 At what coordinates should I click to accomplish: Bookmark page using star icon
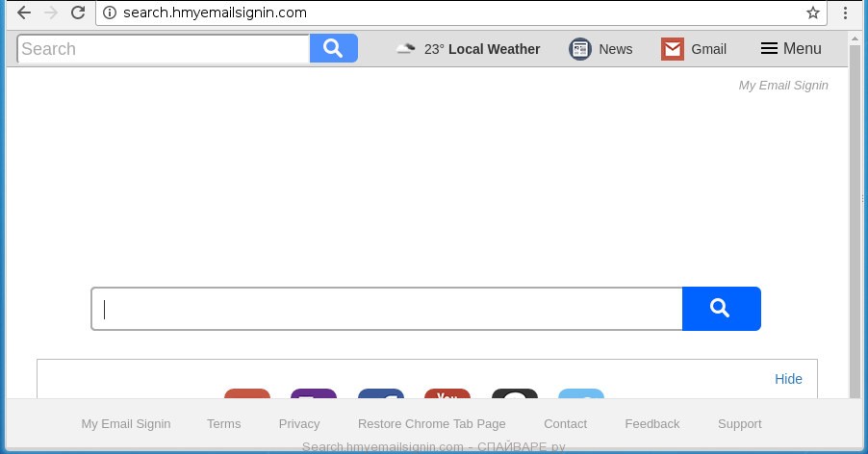click(x=812, y=13)
